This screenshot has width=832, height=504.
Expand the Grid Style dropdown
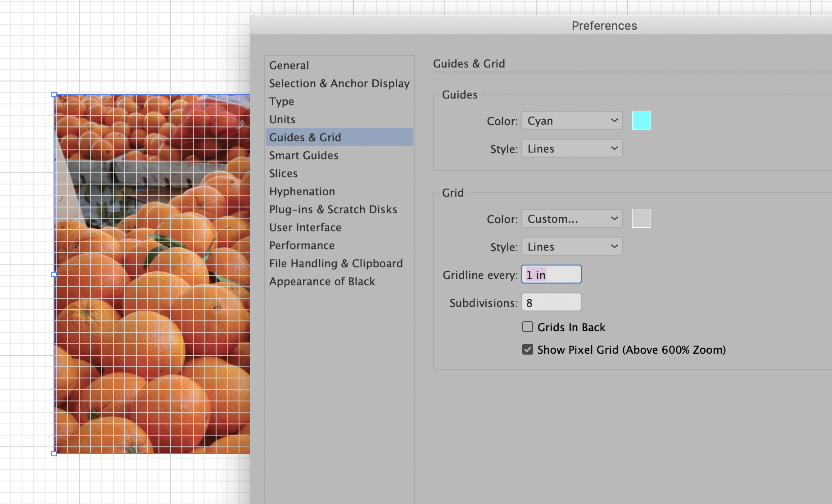[x=572, y=247]
